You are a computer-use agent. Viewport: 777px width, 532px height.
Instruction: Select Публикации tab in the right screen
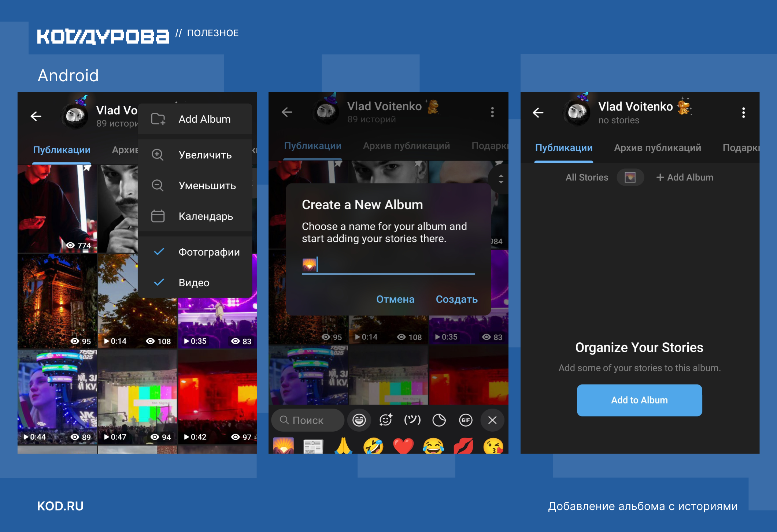coord(563,148)
